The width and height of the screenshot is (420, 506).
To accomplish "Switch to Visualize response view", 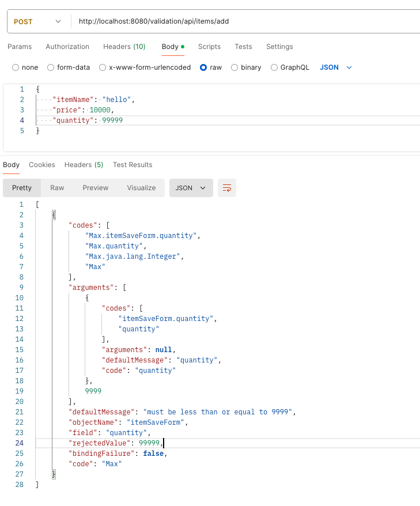I will click(x=141, y=188).
